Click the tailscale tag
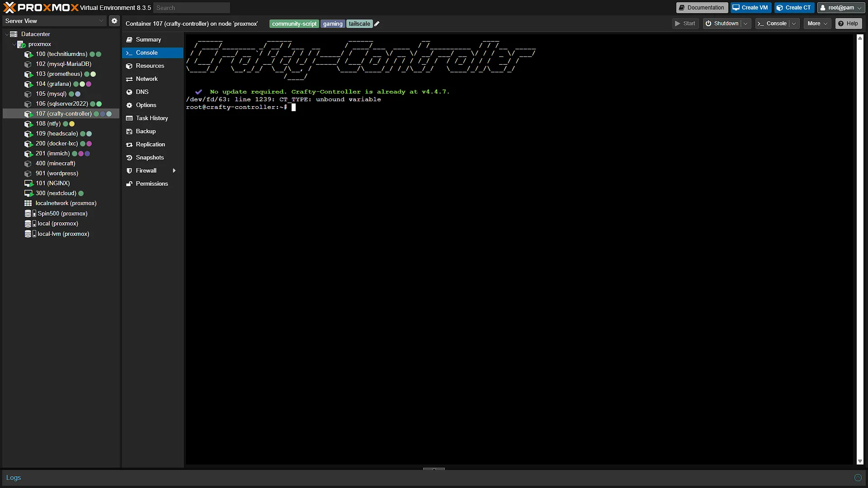Image resolution: width=868 pixels, height=488 pixels. [x=359, y=24]
